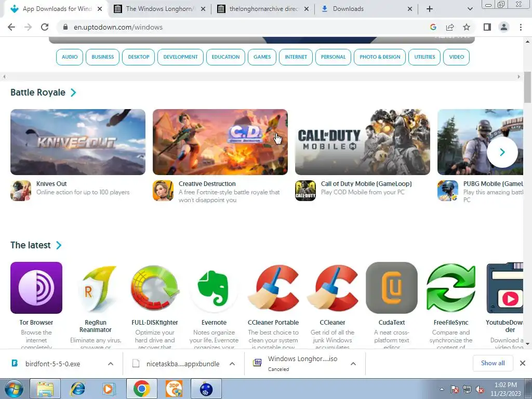The image size is (532, 399).
Task: Open Windows Explorer folder on taskbar
Action: click(x=45, y=389)
